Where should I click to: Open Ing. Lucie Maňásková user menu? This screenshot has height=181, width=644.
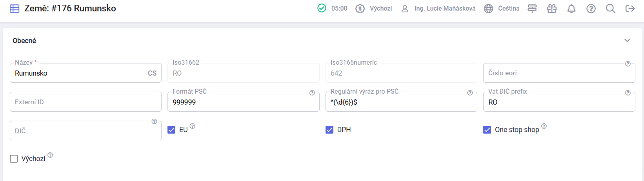point(438,9)
